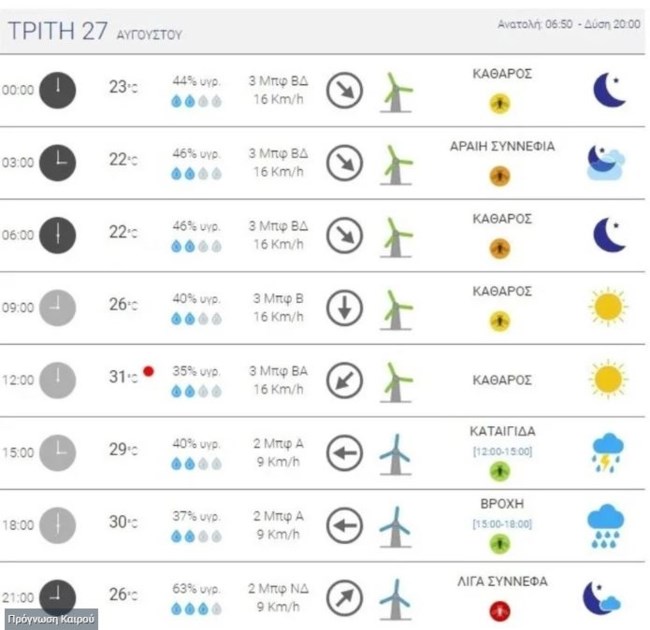Click the cloudy night icon at 03:00
This screenshot has width=650, height=630.
click(x=606, y=161)
